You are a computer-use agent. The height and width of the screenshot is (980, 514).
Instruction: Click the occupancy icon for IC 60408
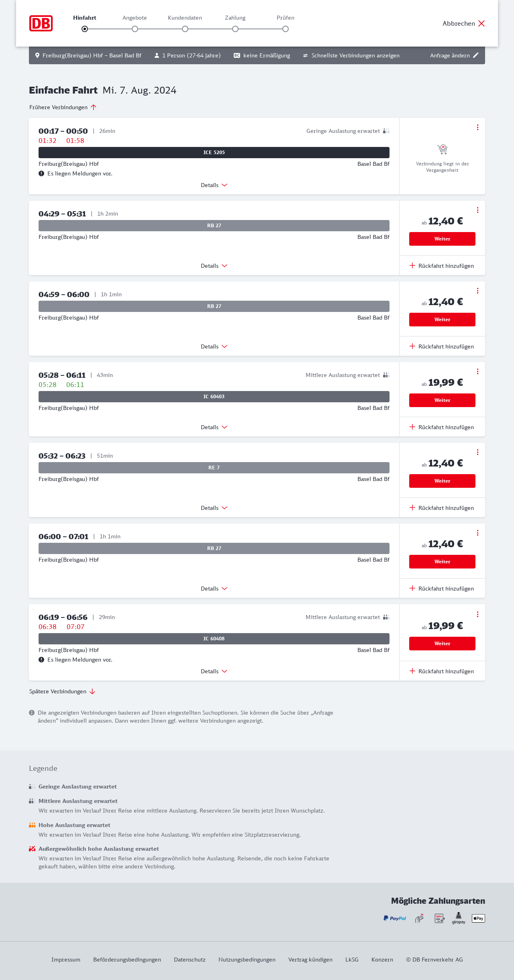point(386,617)
